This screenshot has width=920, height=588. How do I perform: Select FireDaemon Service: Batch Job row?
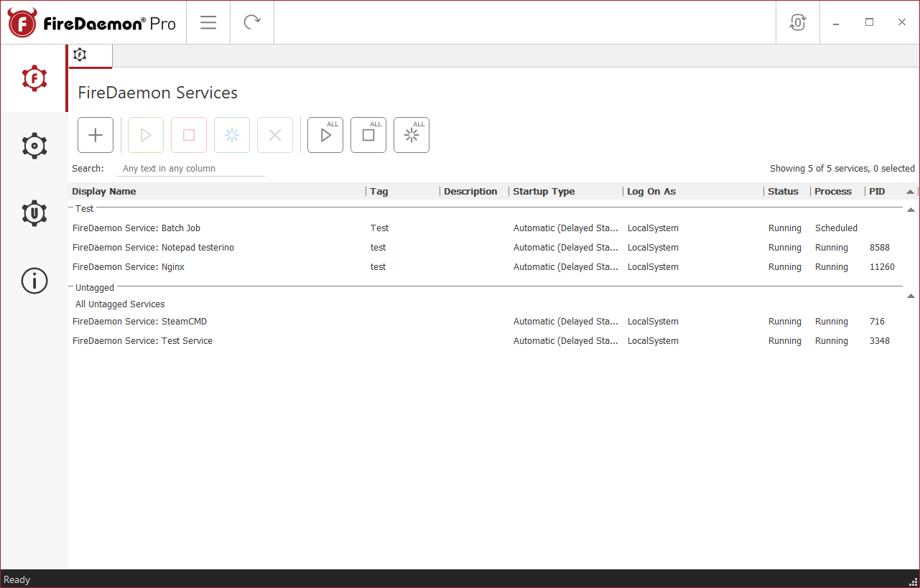tap(486, 228)
